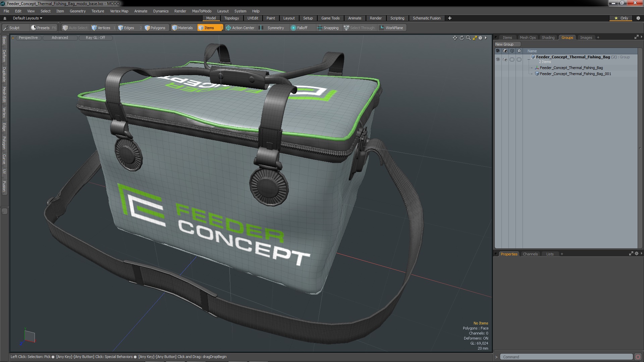The image size is (644, 362).
Task: Click the eye column header icon
Action: point(498,51)
